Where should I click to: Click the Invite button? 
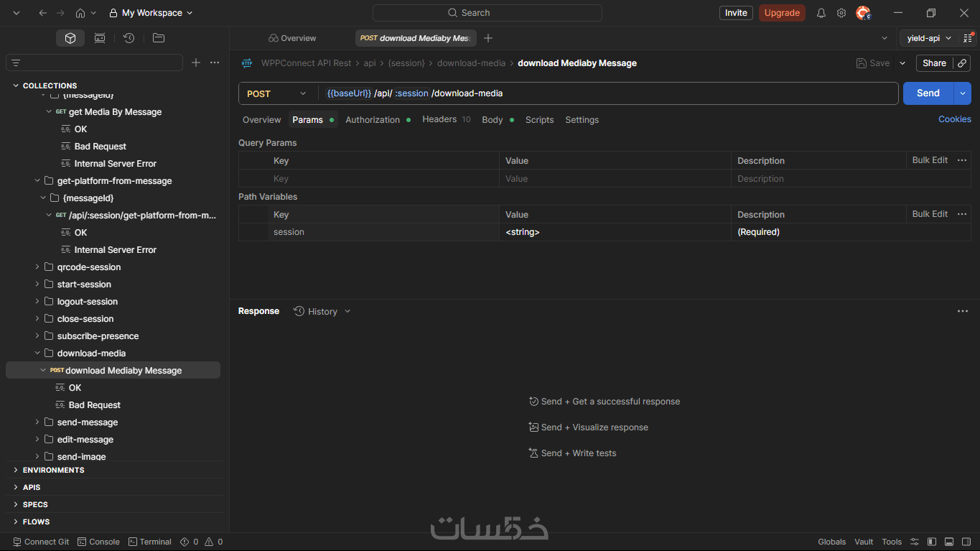tap(736, 13)
